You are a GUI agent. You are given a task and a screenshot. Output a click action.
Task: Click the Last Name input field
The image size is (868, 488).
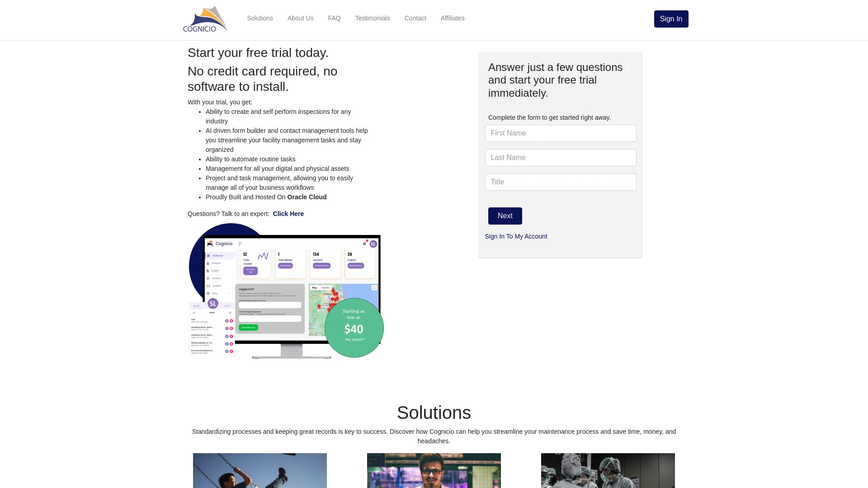(x=560, y=157)
